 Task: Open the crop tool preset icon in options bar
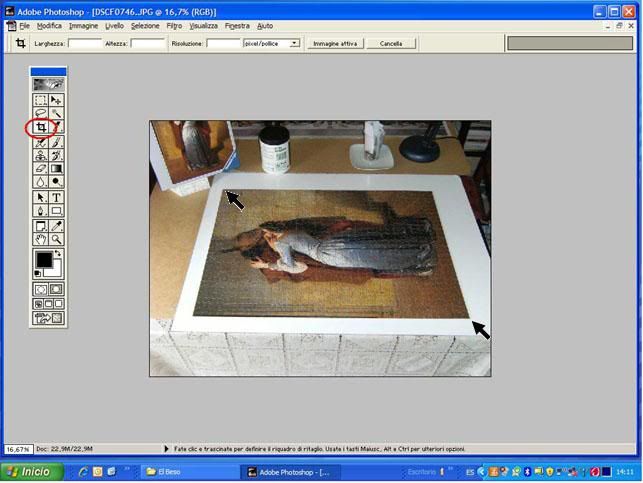[x=20, y=43]
